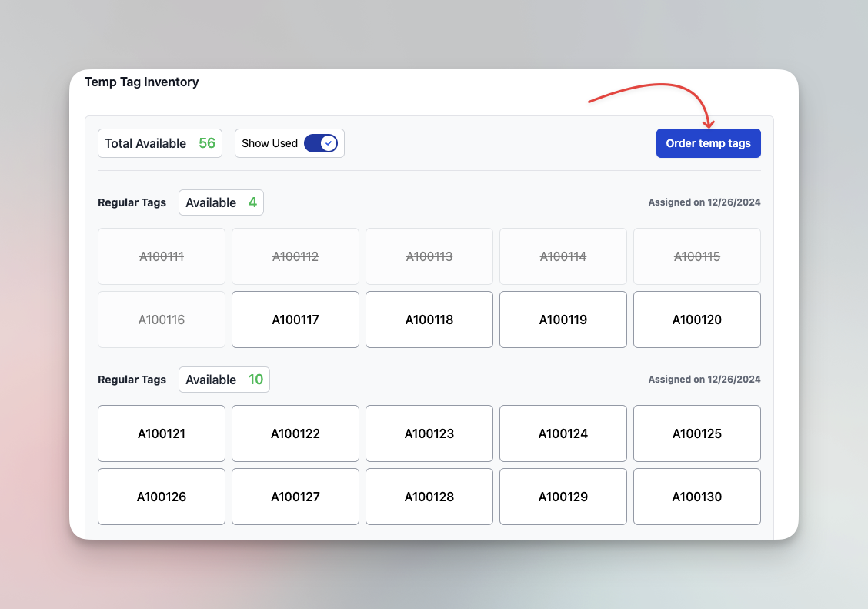Select used tag A100114
Image resolution: width=868 pixels, height=609 pixels.
563,256
